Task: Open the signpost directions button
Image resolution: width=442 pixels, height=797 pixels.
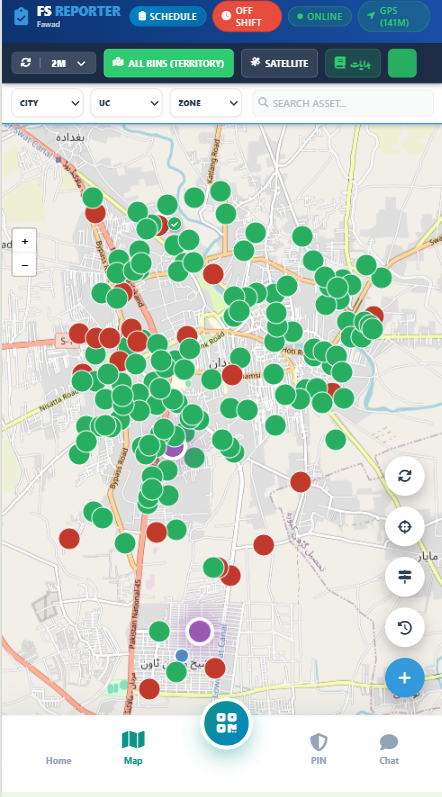Action: (405, 576)
